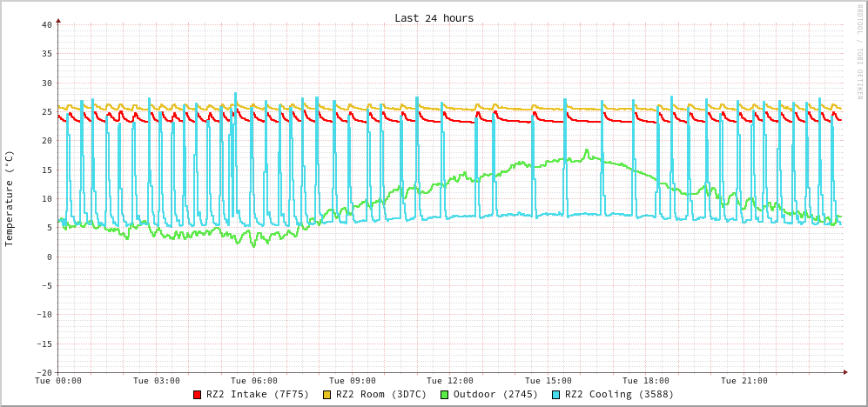The height and width of the screenshot is (407, 868).
Task: Click the yellow RZ2 Room legend swatch
Action: coord(326,395)
